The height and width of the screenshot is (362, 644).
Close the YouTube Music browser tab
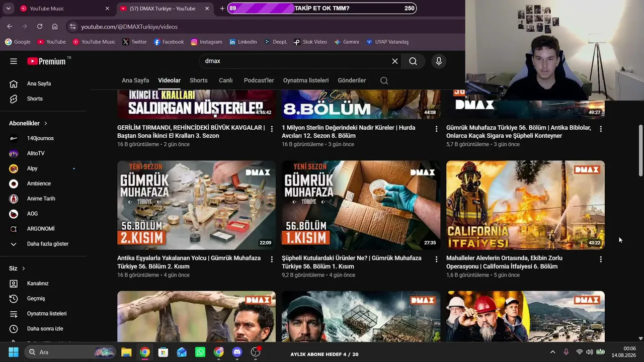click(107, 9)
